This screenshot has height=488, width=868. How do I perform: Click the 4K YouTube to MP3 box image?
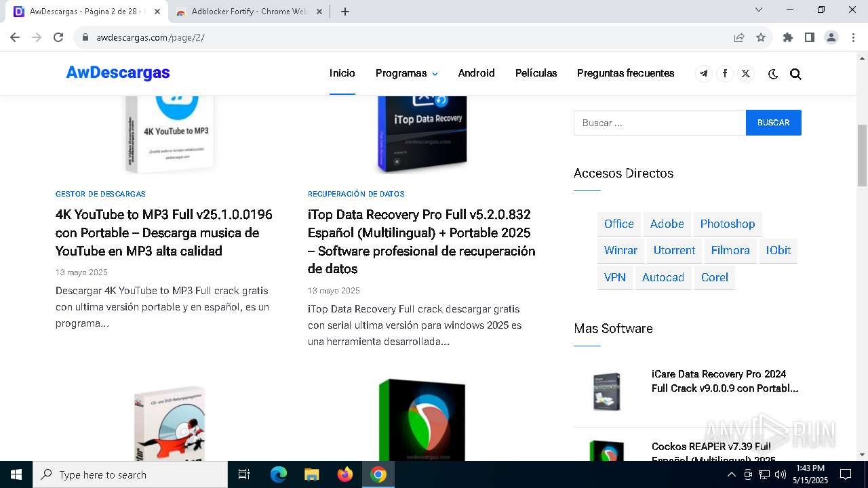(x=170, y=134)
